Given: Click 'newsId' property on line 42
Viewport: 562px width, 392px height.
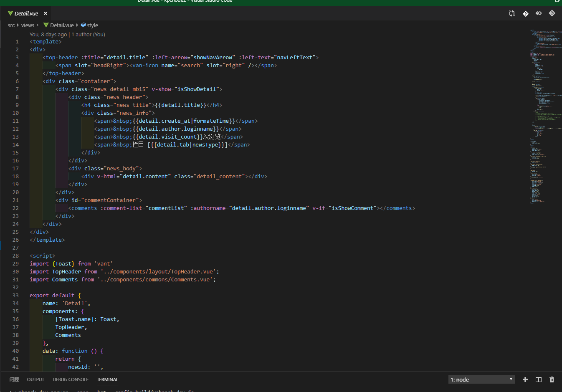Looking at the screenshot, I should pos(78,367).
